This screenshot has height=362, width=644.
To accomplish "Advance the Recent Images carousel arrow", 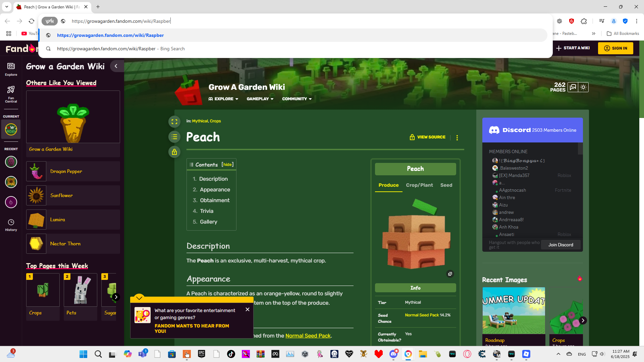I will click(583, 320).
